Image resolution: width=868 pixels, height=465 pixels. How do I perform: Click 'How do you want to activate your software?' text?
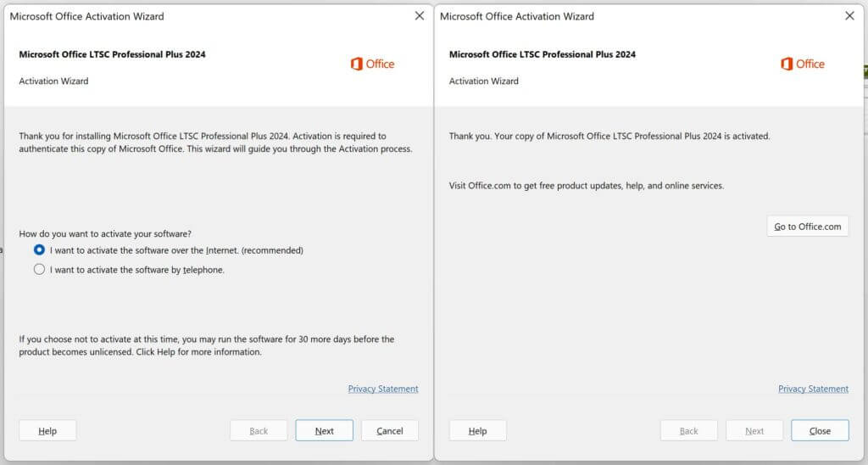(x=105, y=233)
